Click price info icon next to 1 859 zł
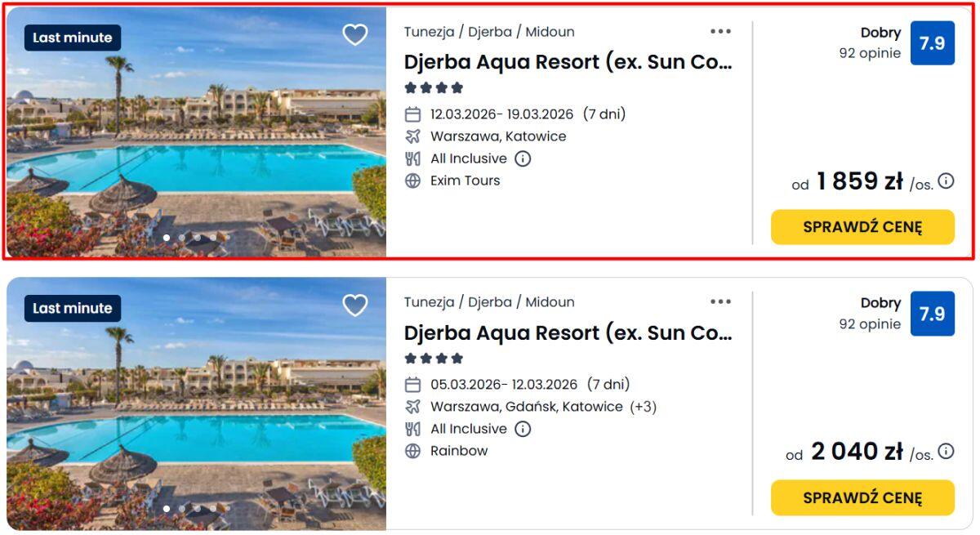This screenshot has width=980, height=535. pos(946,181)
